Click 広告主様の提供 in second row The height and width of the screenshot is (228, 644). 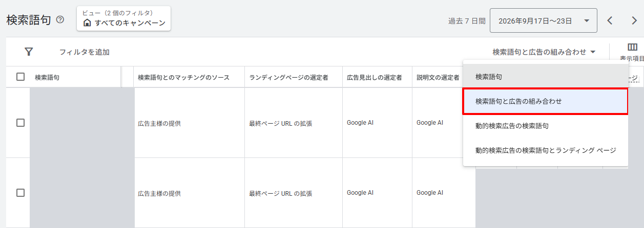coord(159,194)
